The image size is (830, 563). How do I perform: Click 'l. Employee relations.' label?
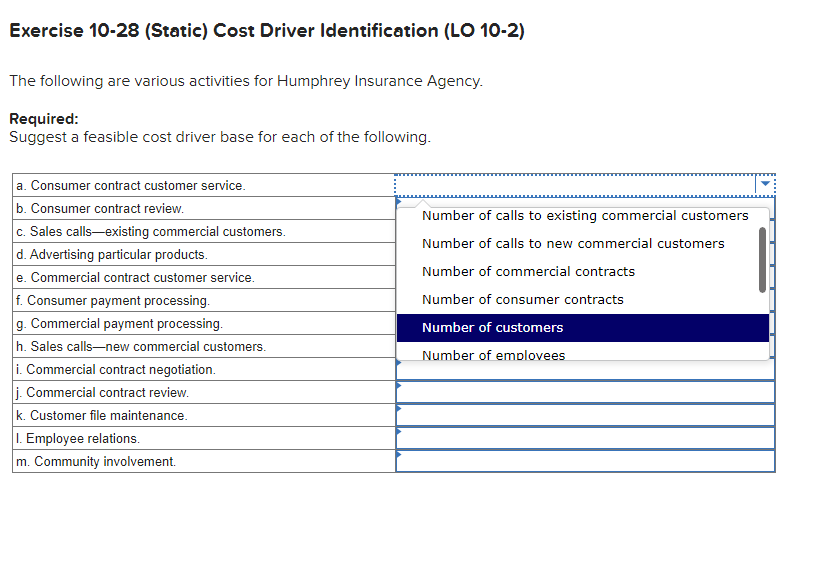point(78,439)
